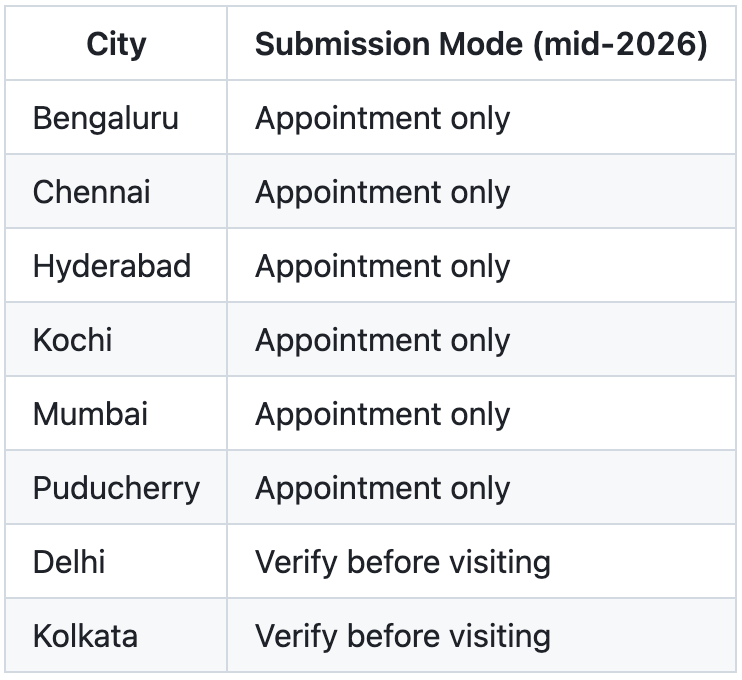Select Appointment only in Bengaluru row

coord(382,118)
